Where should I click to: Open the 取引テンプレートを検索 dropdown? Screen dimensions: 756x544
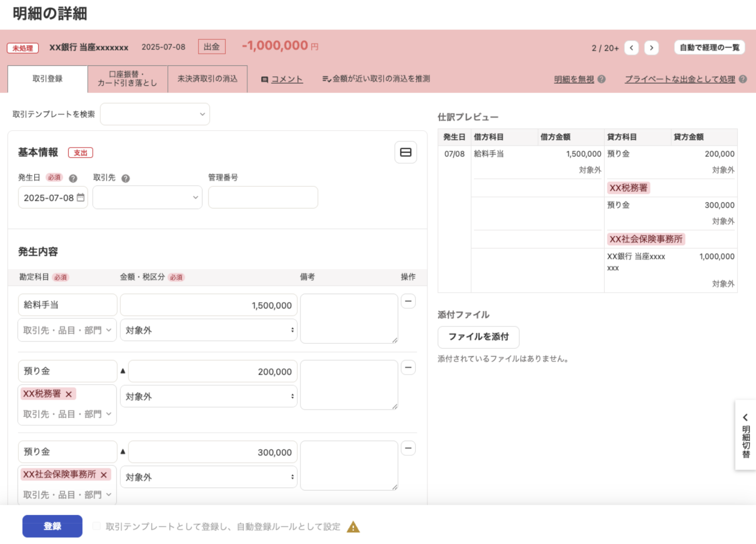click(155, 114)
